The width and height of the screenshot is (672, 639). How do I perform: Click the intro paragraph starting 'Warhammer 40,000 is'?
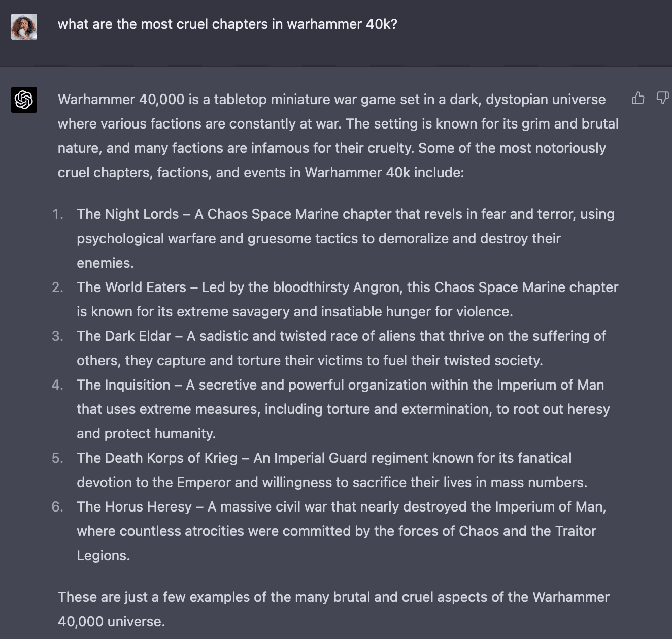338,136
